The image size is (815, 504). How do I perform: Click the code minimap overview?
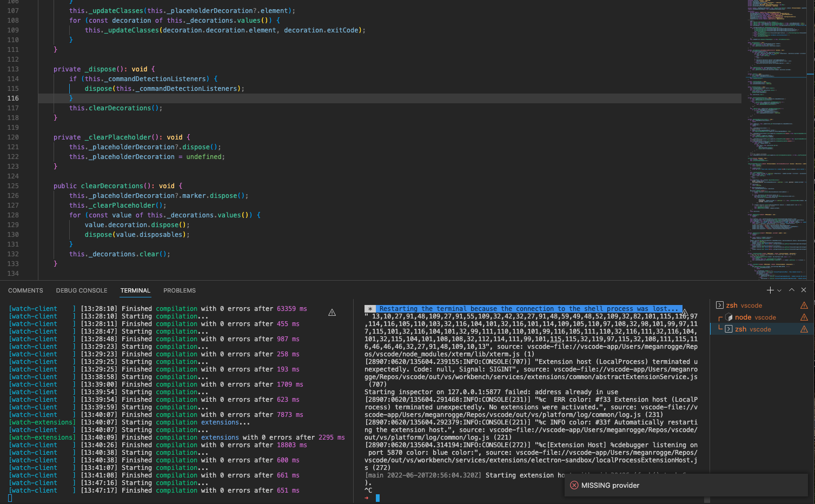pos(778,140)
